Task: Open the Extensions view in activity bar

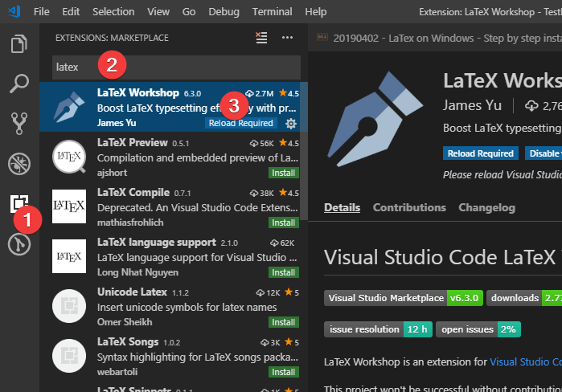Action: click(19, 204)
